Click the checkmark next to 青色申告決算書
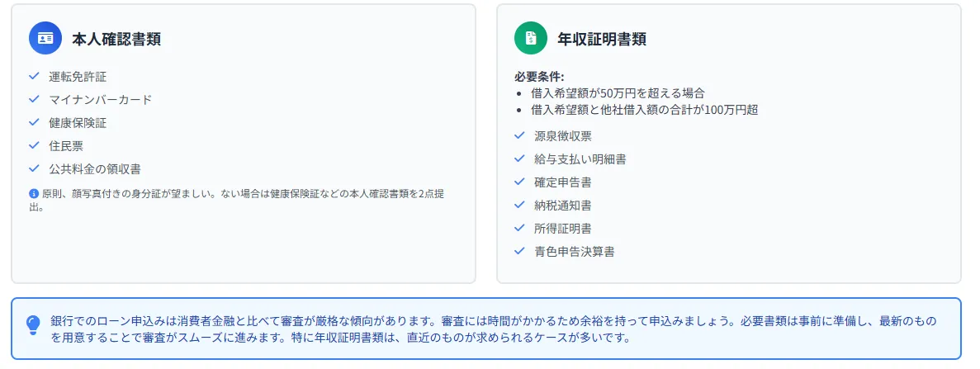 point(518,252)
